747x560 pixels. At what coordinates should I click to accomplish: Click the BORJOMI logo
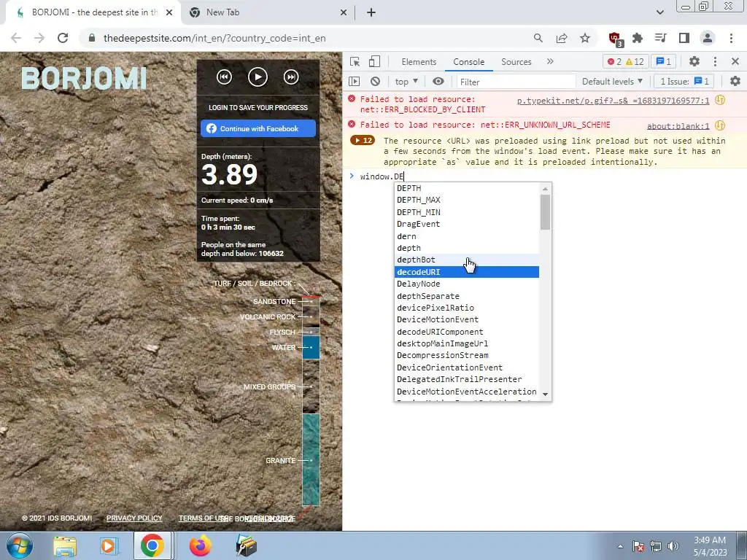pos(84,79)
